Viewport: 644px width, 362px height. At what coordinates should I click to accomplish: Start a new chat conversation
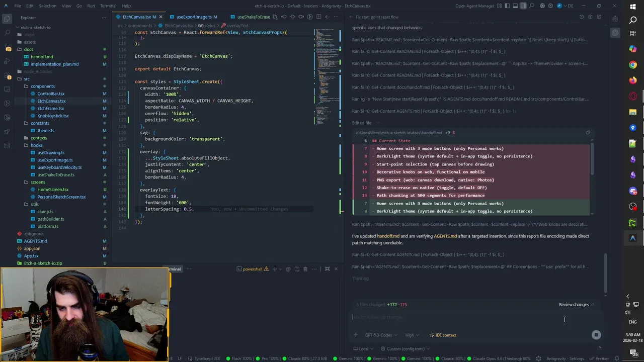599,17
